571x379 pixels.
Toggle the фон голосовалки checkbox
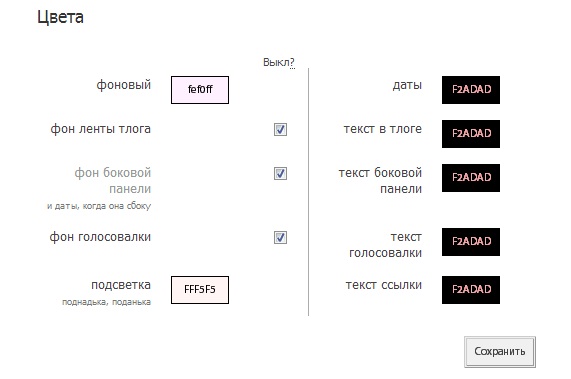(280, 237)
